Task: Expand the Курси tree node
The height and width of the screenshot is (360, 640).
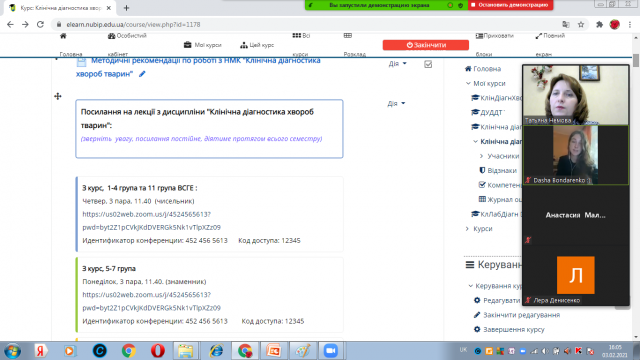Action: [x=467, y=229]
